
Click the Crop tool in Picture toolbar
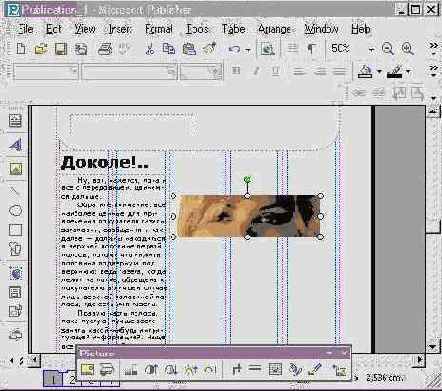click(236, 369)
